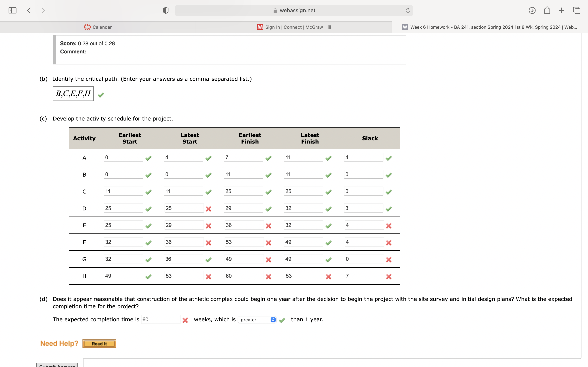Click the critical path answer box
Image resolution: width=588 pixels, height=367 pixels.
coord(73,93)
